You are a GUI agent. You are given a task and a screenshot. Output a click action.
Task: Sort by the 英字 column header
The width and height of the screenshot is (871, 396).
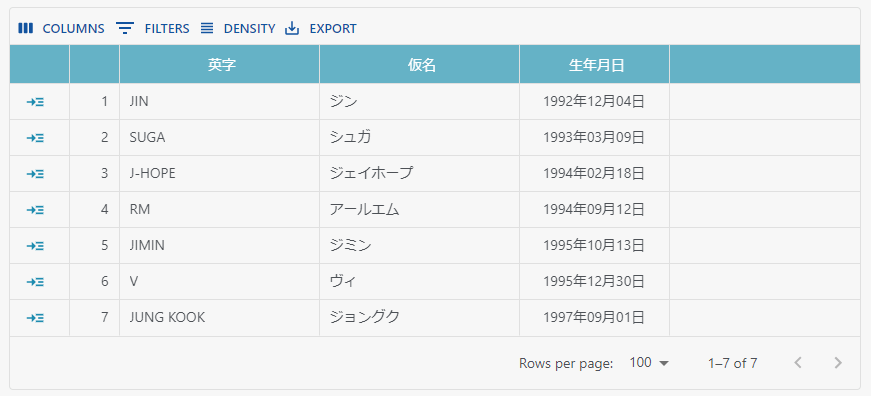[x=219, y=64]
